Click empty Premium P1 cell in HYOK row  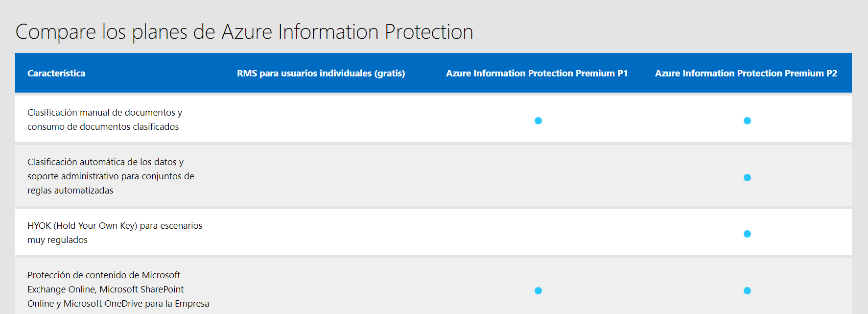538,233
